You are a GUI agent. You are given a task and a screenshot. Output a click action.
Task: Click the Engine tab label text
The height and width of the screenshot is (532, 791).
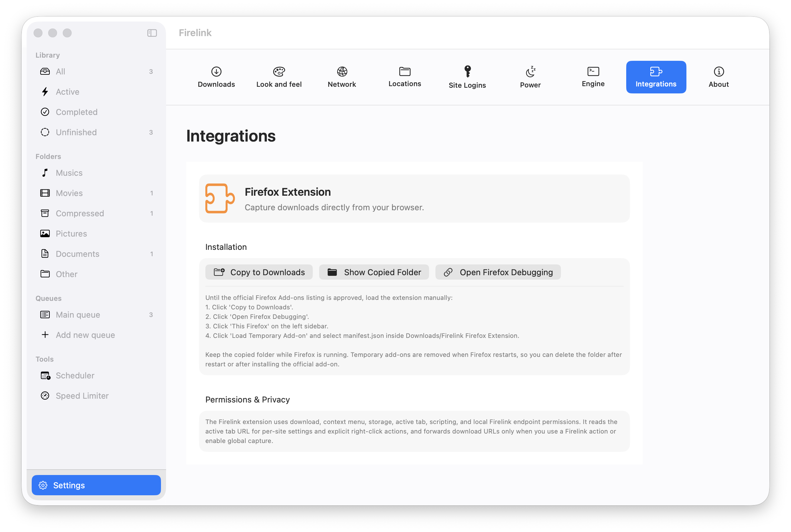click(x=593, y=84)
